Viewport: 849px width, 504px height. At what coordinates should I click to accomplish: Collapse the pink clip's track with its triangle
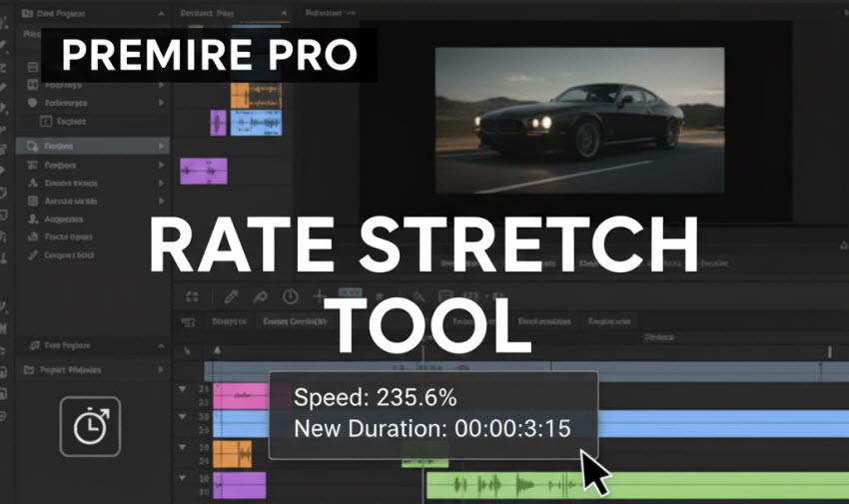pyautogui.click(x=183, y=389)
